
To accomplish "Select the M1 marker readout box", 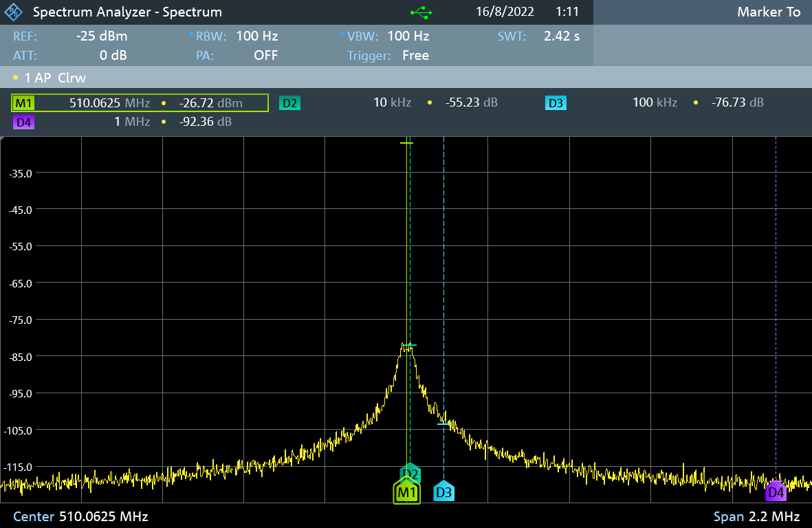I will (x=140, y=103).
